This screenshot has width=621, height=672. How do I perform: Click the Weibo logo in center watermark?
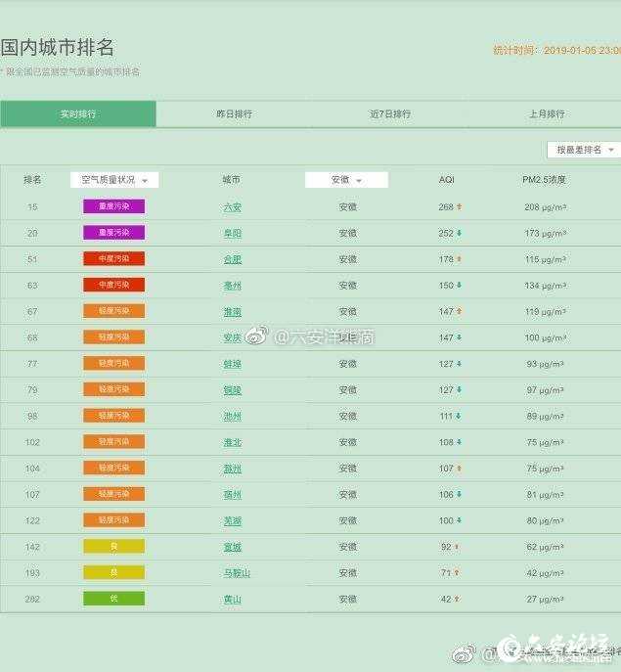coord(254,337)
